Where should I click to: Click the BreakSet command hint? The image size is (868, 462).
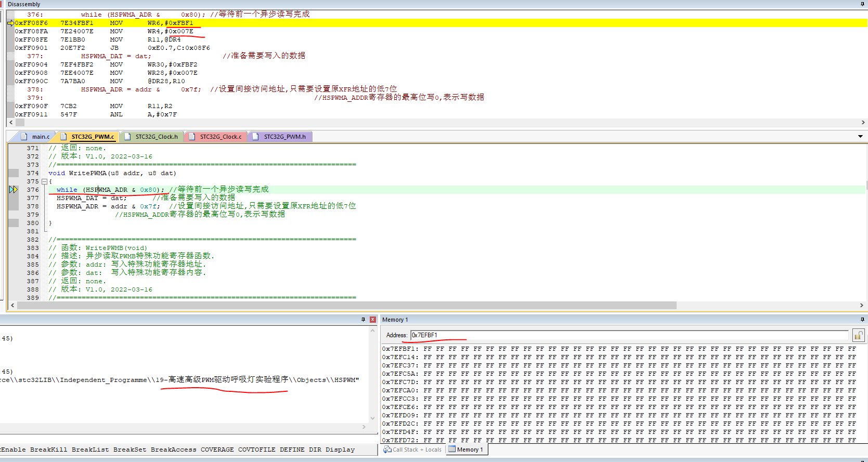[129, 450]
